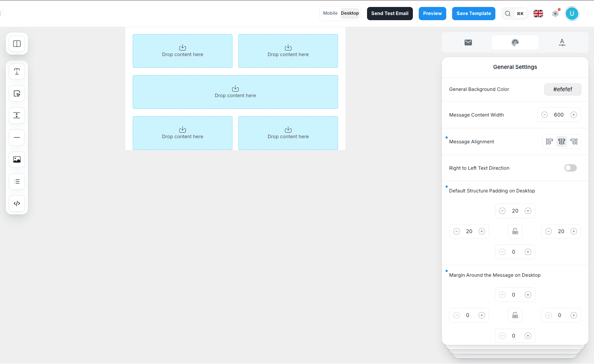
Task: Increase top structure padding on desktop
Action: [x=528, y=211]
